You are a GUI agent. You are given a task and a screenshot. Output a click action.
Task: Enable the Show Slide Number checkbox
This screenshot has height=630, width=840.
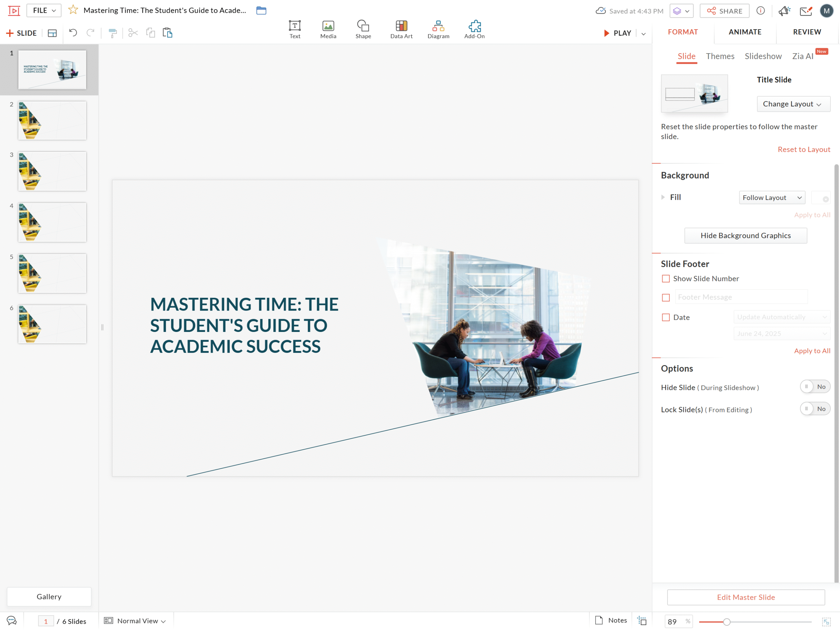[666, 278]
